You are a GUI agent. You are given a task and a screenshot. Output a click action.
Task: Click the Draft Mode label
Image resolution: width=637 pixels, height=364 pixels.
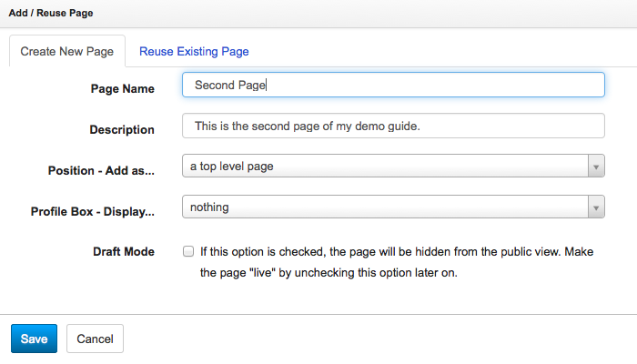(124, 252)
